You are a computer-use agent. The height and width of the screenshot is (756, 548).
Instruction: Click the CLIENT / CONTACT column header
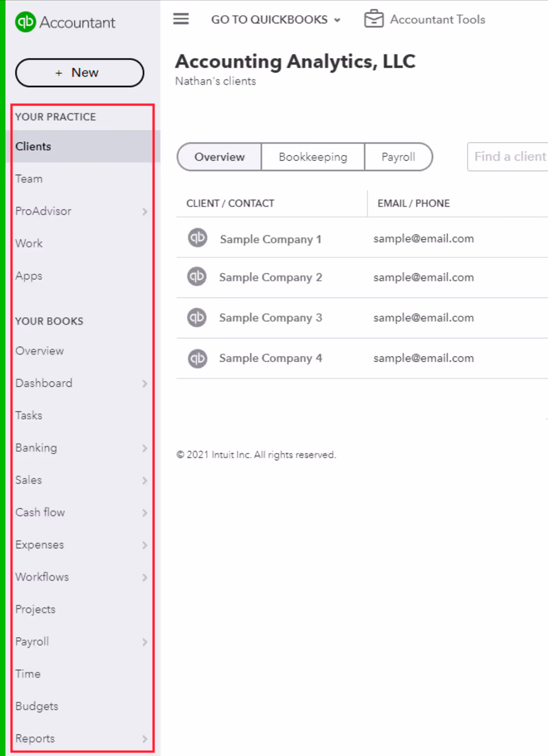coord(230,203)
